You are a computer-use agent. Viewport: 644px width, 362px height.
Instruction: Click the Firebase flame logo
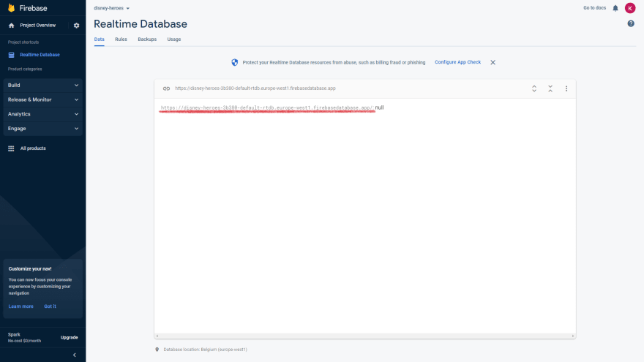(x=12, y=8)
